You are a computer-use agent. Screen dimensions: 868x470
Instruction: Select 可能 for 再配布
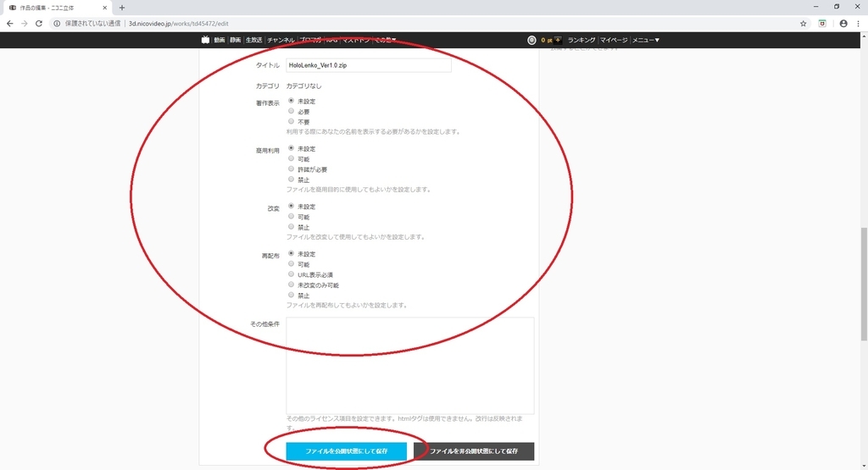pos(292,263)
